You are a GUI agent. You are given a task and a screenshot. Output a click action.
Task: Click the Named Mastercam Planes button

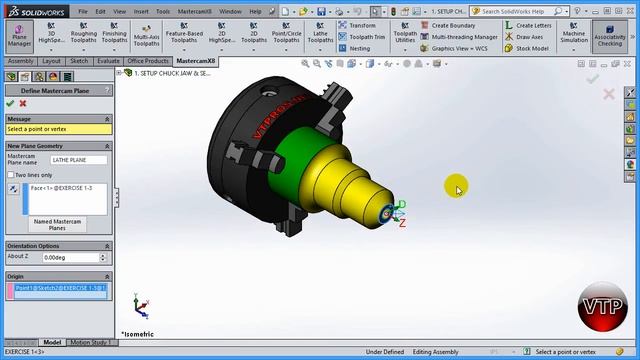tap(57, 224)
